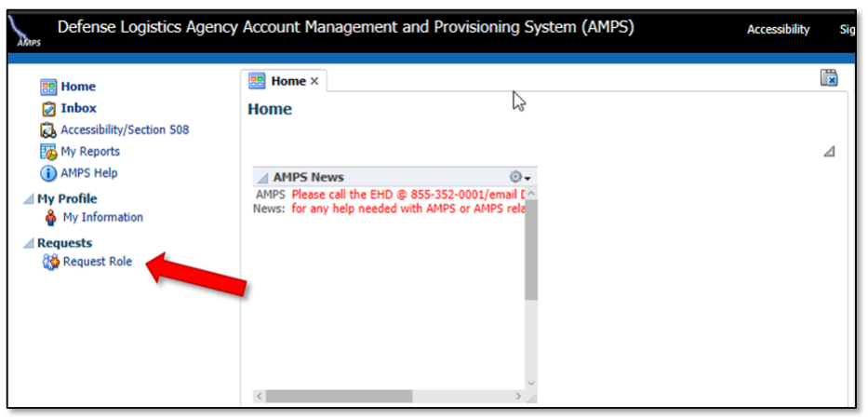Click the close-all-tabs icon at top right
The height and width of the screenshot is (420, 868).
[829, 78]
